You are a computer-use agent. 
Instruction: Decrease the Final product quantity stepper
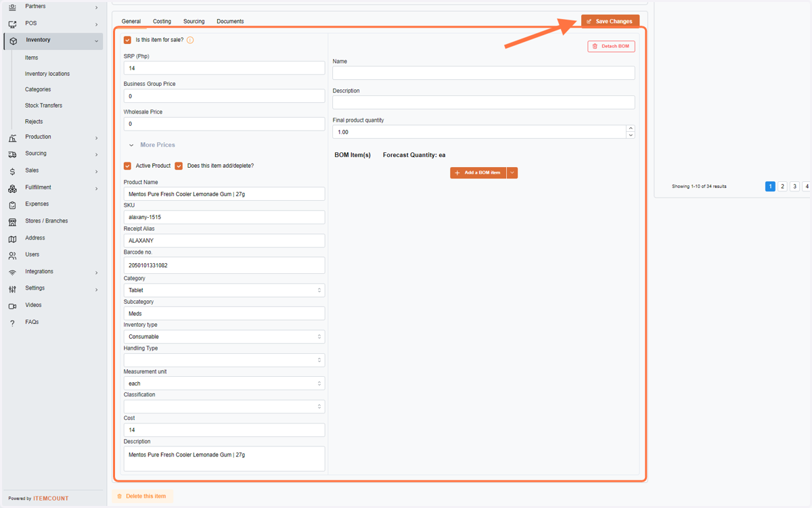coord(631,135)
